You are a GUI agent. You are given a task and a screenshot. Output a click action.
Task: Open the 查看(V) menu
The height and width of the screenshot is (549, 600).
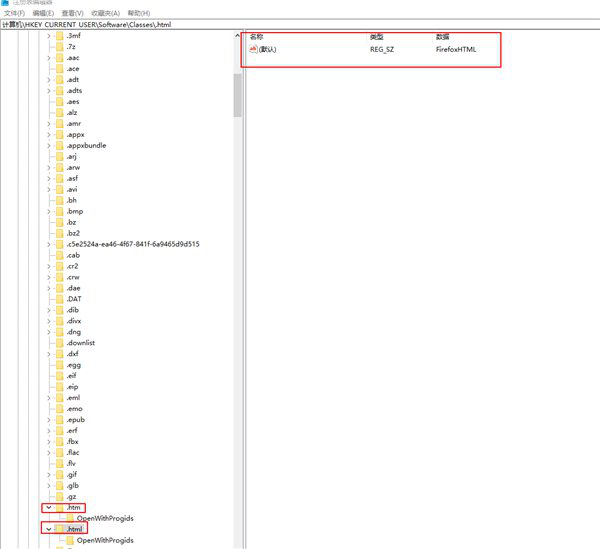point(73,13)
